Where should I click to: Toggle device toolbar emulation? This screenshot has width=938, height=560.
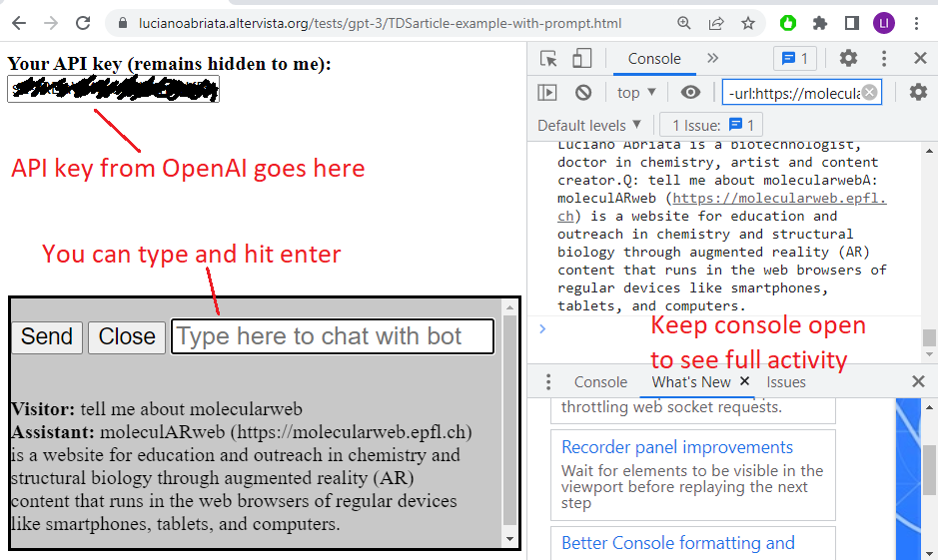[x=581, y=59]
